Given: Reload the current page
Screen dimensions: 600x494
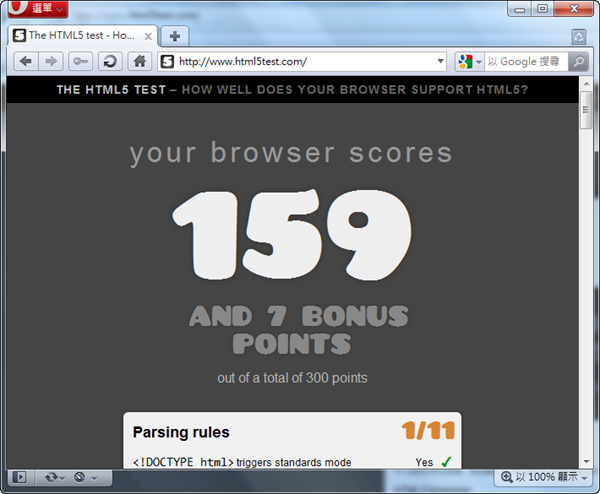Looking at the screenshot, I should point(110,61).
